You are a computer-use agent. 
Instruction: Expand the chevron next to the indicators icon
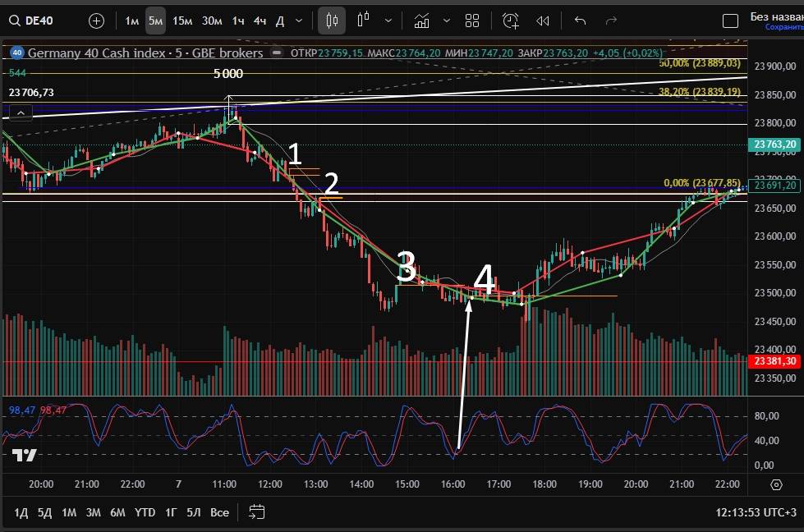coord(445,21)
